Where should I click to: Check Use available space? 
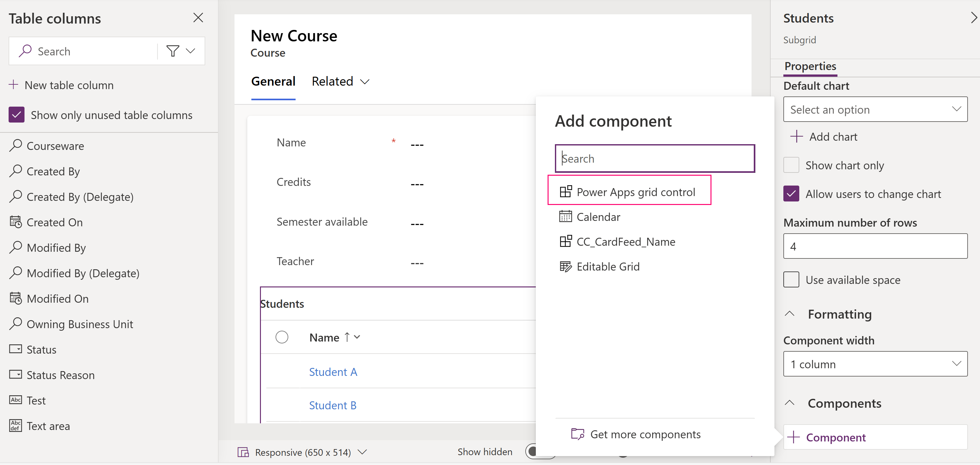(792, 279)
